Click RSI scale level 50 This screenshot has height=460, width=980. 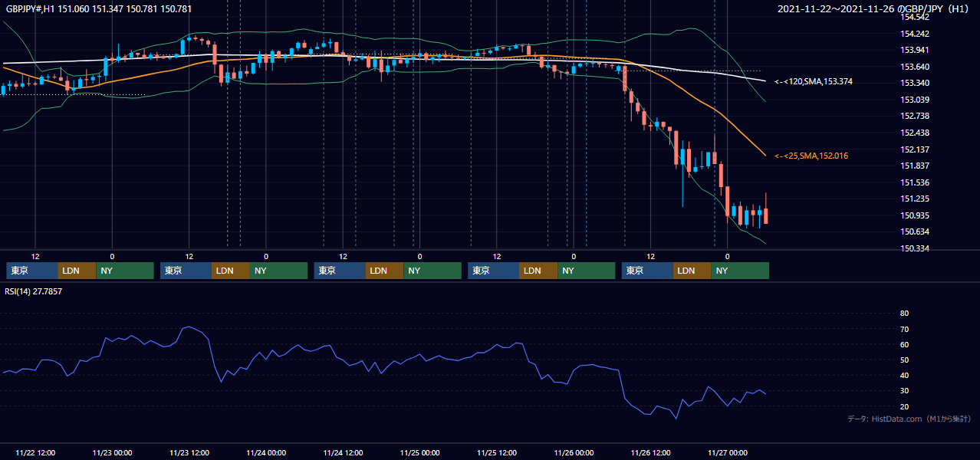904,360
